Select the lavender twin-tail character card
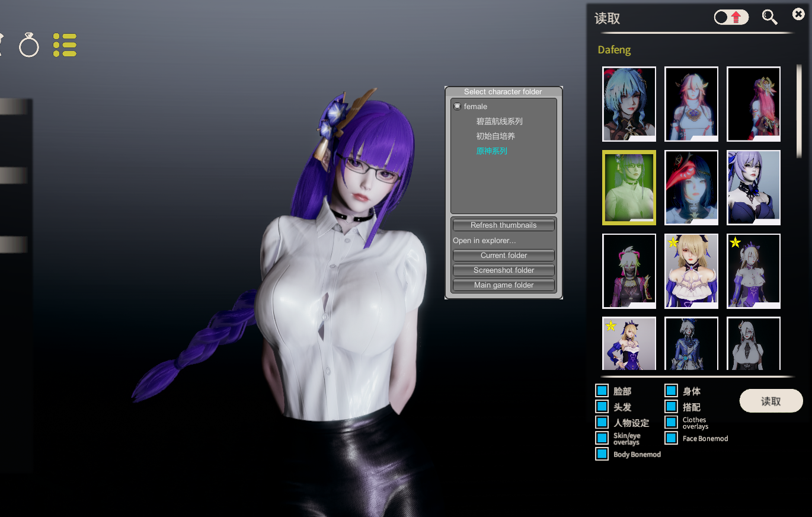The width and height of the screenshot is (812, 517). click(753, 187)
